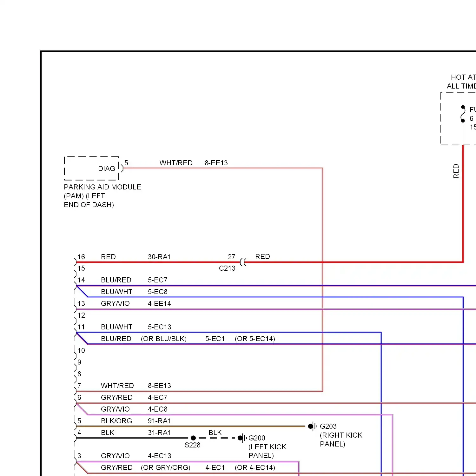Click the fuse symbol in the dashed box
Screen dimensions: 476x476
click(463, 114)
